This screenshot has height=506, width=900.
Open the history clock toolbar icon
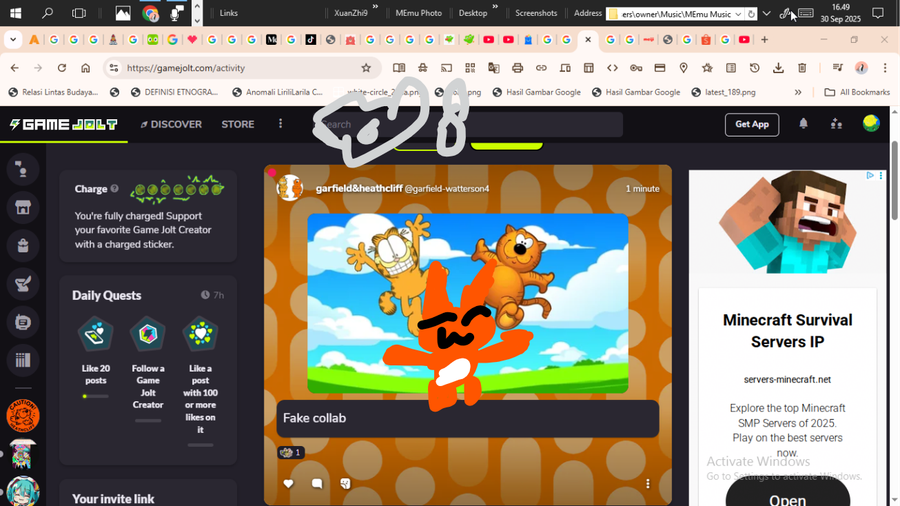pos(754,68)
